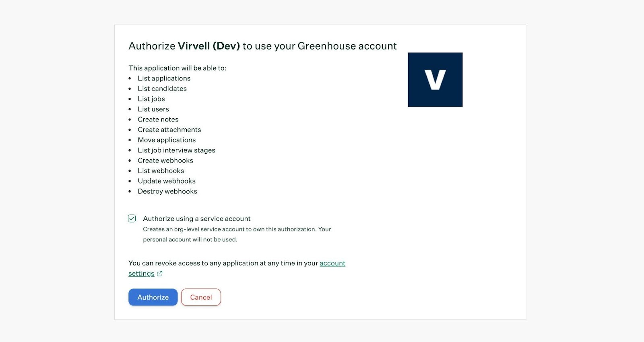The image size is (644, 342).
Task: Select the Cancel button
Action: click(201, 297)
